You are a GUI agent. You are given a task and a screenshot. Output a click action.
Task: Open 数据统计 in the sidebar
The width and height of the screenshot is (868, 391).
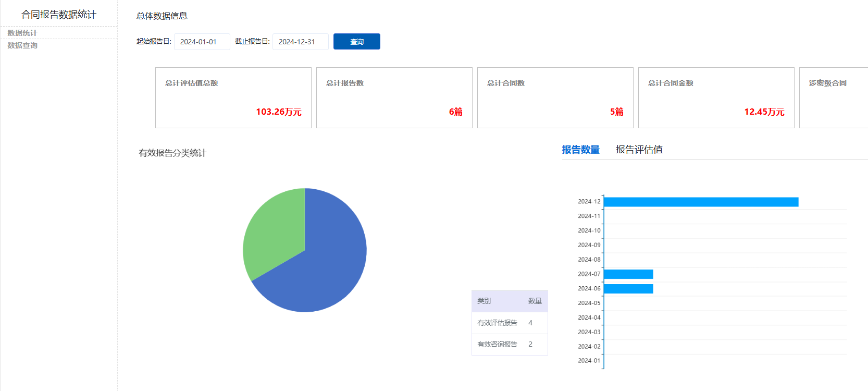coord(22,33)
